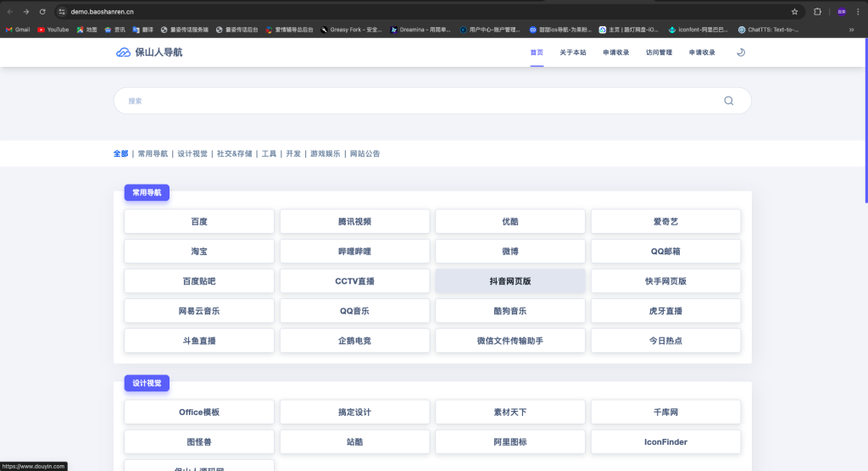Image resolution: width=868 pixels, height=471 pixels.
Task: Open the Chrome three-dot menu
Action: (x=858, y=12)
